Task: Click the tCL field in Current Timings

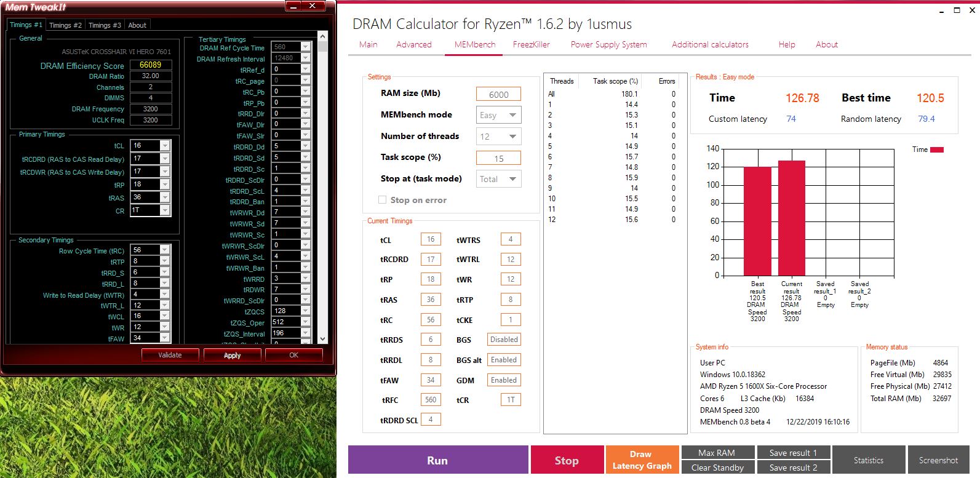Action: 431,239
